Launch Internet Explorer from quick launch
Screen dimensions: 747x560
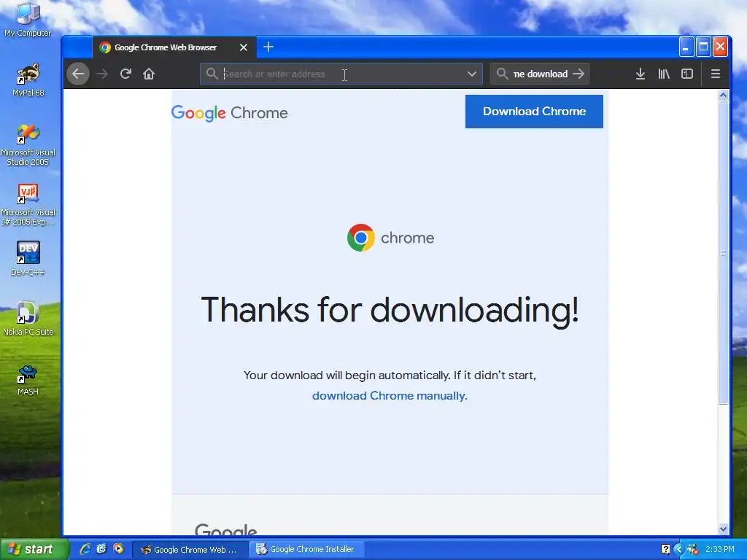click(85, 549)
